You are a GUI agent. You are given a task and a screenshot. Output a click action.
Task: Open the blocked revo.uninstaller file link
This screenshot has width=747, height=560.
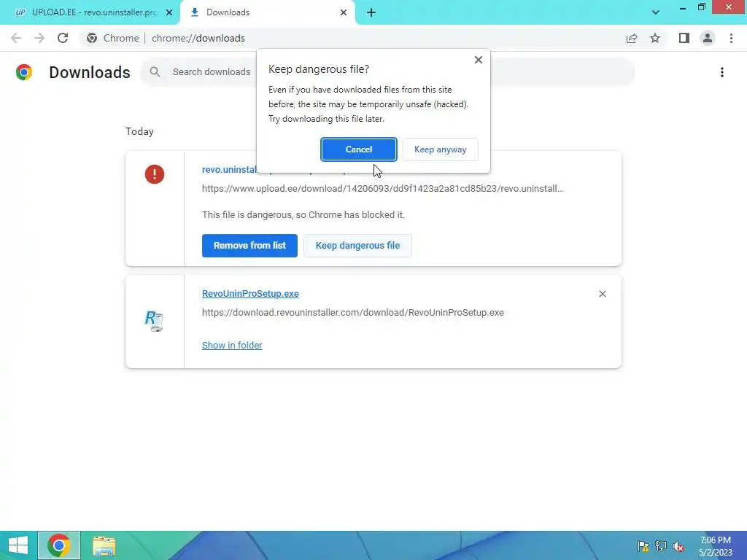[x=229, y=169]
